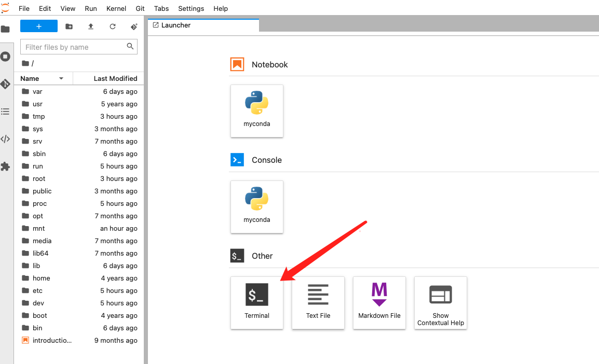This screenshot has height=364, width=599.
Task: Sort files by Last Modified header
Action: (108, 78)
